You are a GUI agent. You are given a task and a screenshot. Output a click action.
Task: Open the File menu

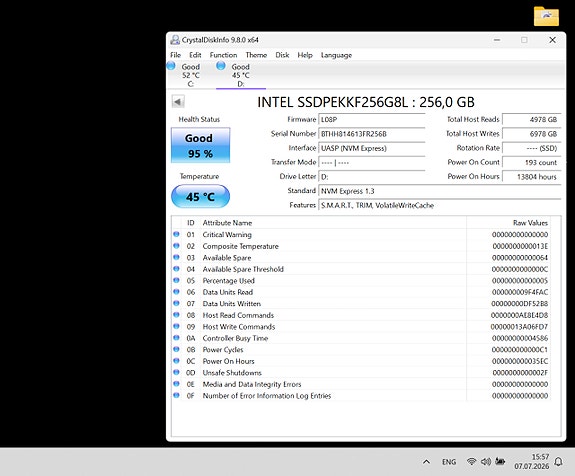(x=175, y=55)
